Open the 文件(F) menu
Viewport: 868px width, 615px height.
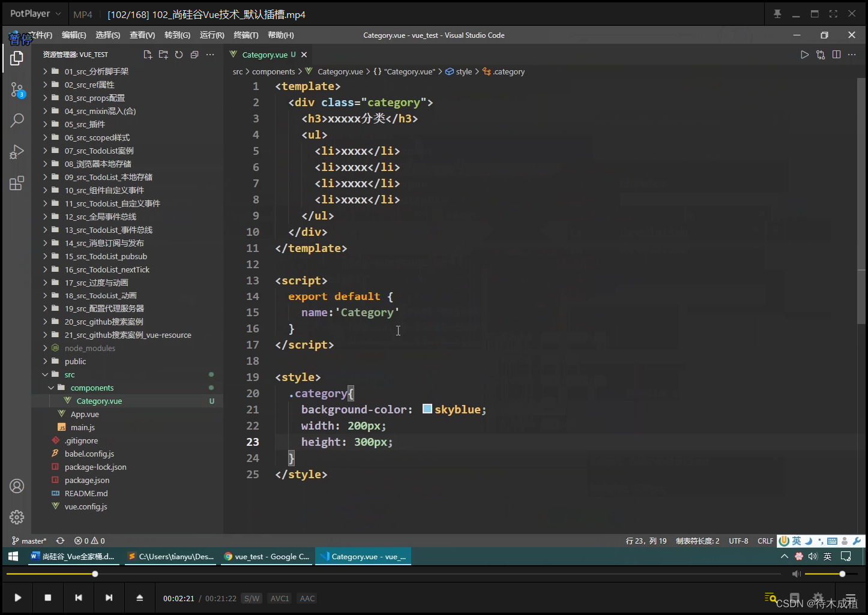pyautogui.click(x=40, y=35)
